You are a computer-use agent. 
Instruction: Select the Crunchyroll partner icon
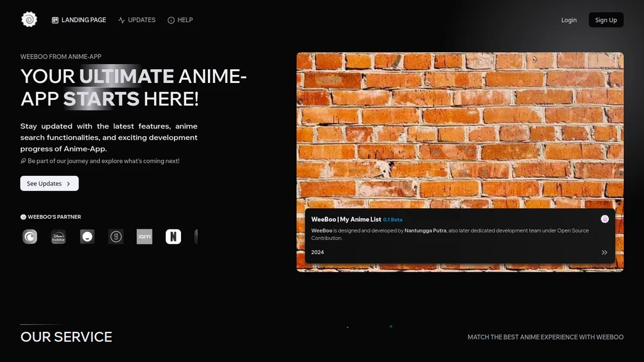pos(30,236)
